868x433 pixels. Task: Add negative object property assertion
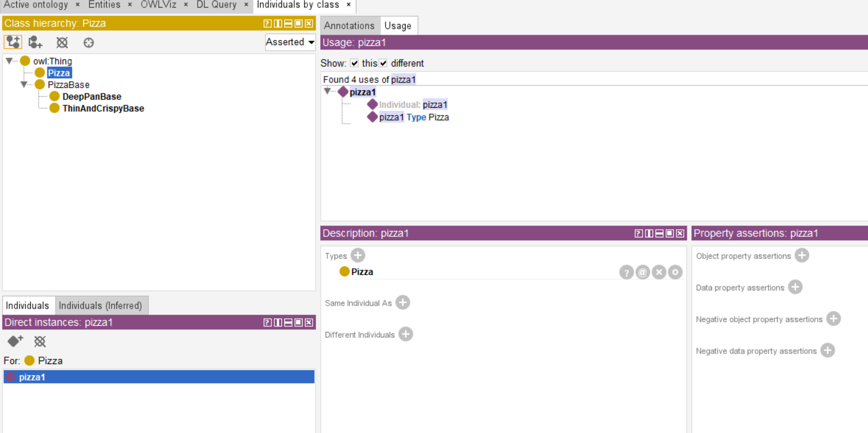(833, 319)
